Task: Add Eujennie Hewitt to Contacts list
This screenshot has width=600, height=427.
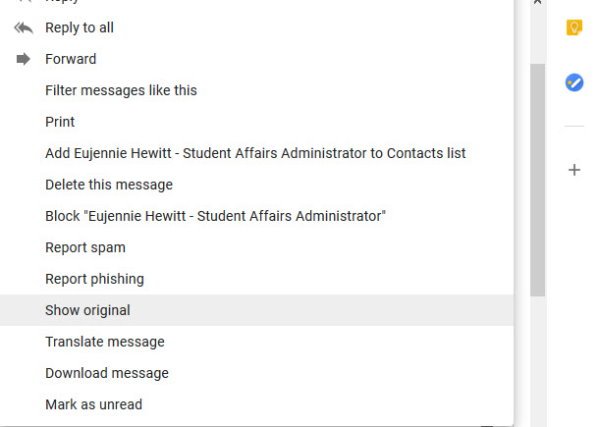Action: pos(255,153)
